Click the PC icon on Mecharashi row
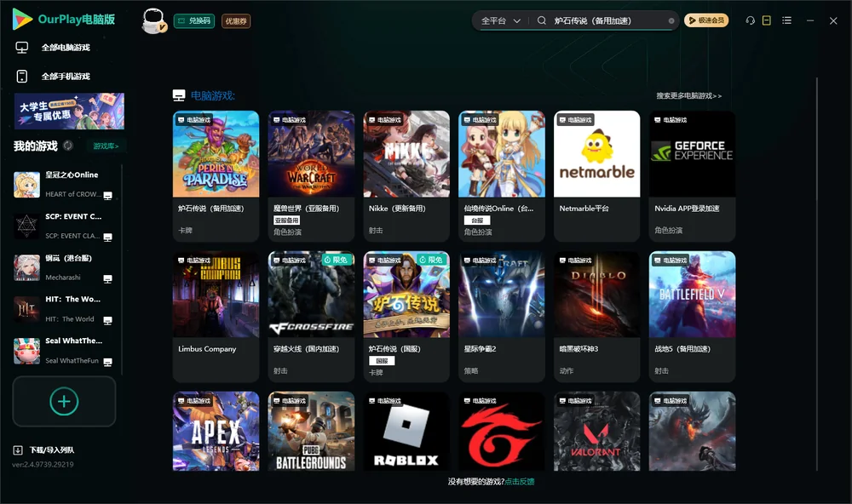The height and width of the screenshot is (504, 852). pos(107,278)
